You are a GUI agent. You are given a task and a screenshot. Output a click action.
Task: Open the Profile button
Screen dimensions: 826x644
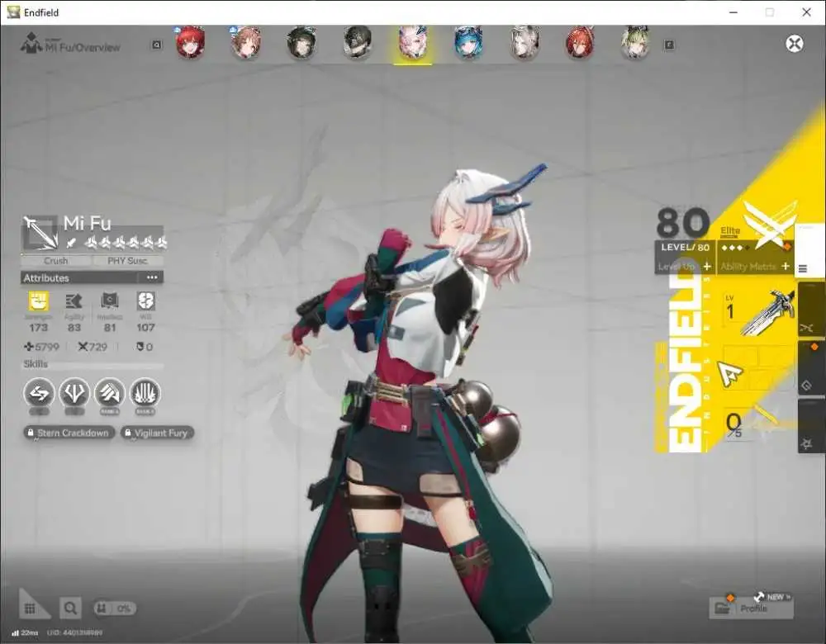pyautogui.click(x=752, y=608)
